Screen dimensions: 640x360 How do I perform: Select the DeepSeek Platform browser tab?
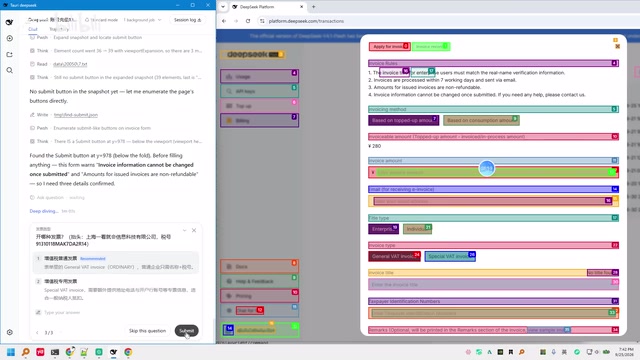tap(267, 7)
